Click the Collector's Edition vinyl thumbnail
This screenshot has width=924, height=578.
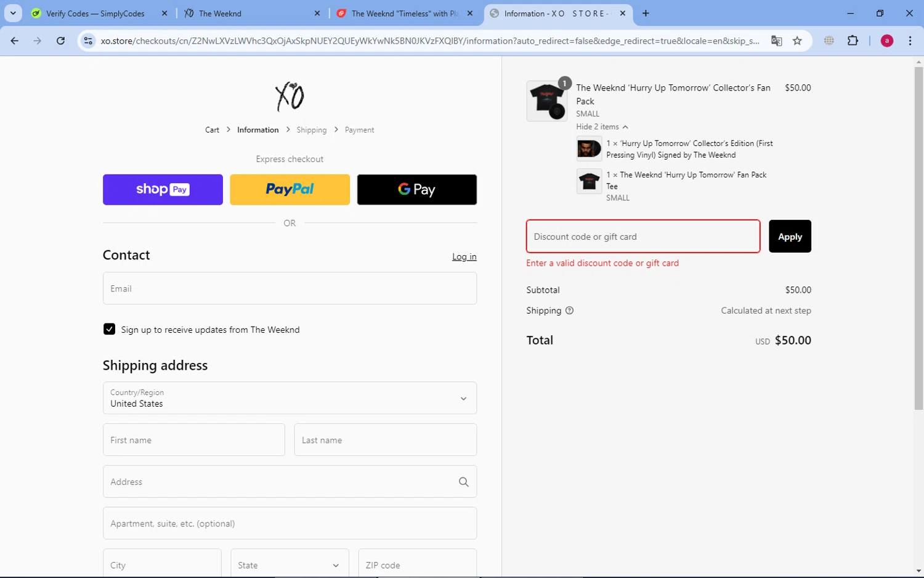point(589,149)
